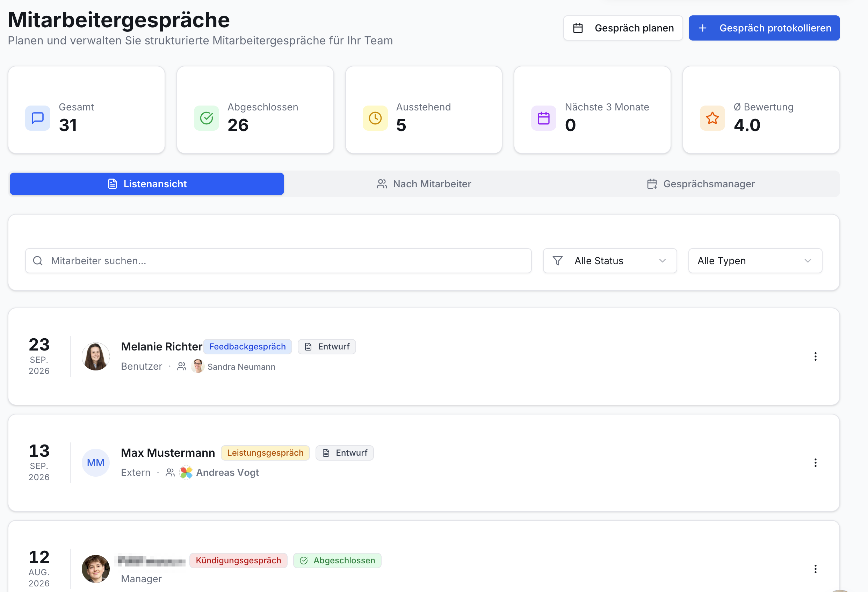Click the Ausstehend clock icon
Image resolution: width=868 pixels, height=592 pixels.
375,118
